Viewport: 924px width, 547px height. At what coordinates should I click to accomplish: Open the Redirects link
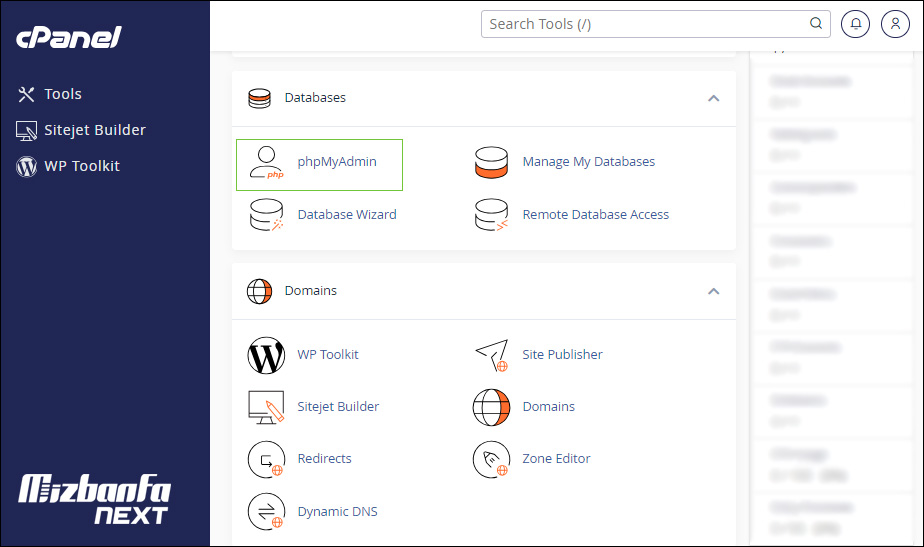pos(325,459)
